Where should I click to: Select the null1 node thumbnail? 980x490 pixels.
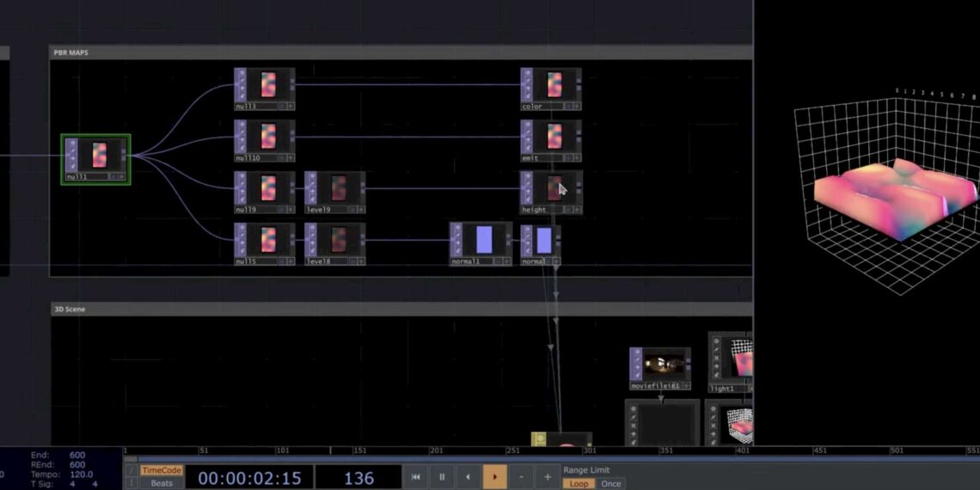100,155
